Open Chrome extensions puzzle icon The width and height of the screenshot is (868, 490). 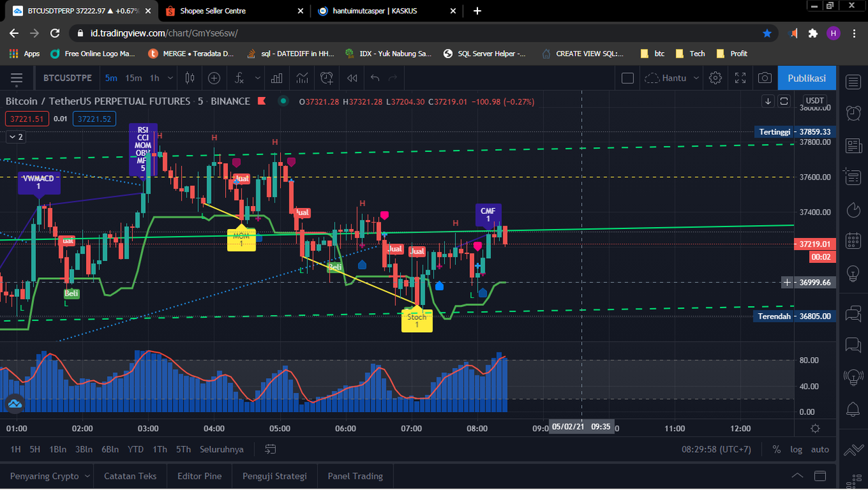tap(813, 33)
